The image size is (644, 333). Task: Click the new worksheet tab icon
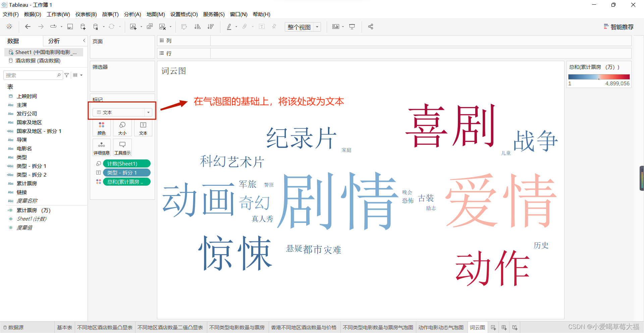coord(493,327)
